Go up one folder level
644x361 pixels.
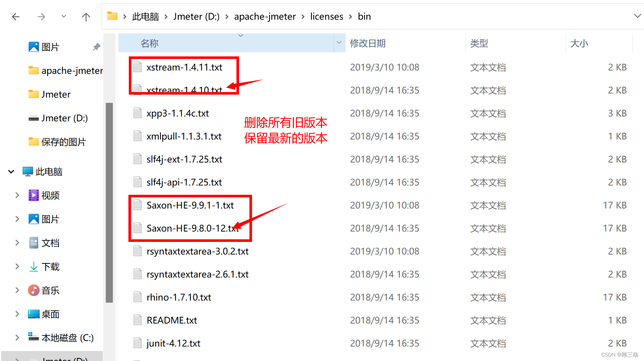(86, 17)
